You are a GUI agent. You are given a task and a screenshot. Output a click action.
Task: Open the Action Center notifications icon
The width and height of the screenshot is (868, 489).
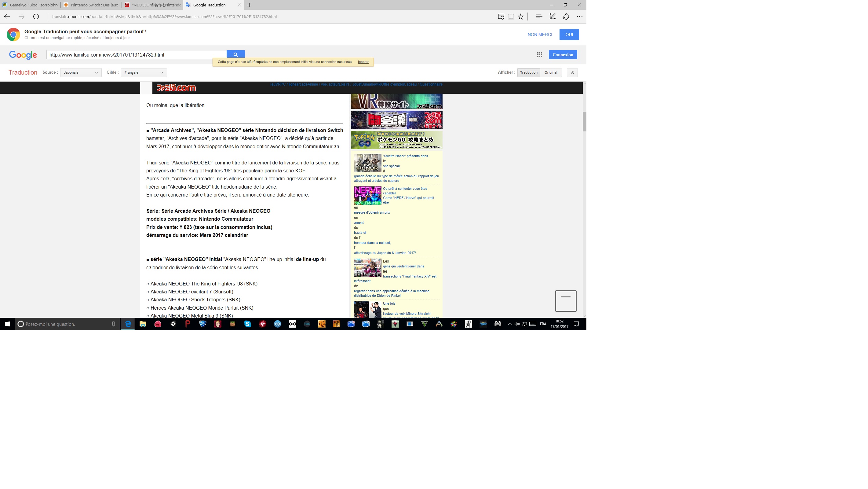point(577,324)
